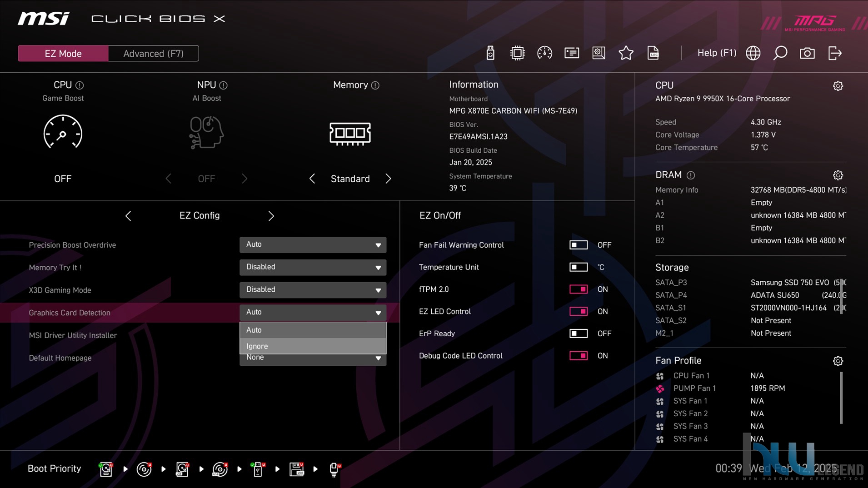Select the MSI Driver Utility Installer row
868x488 pixels.
click(x=73, y=335)
